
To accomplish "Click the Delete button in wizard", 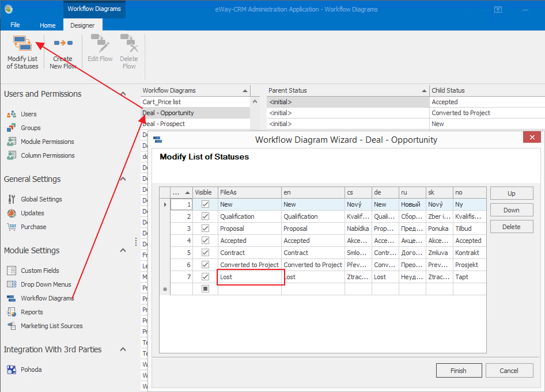I will click(x=512, y=227).
